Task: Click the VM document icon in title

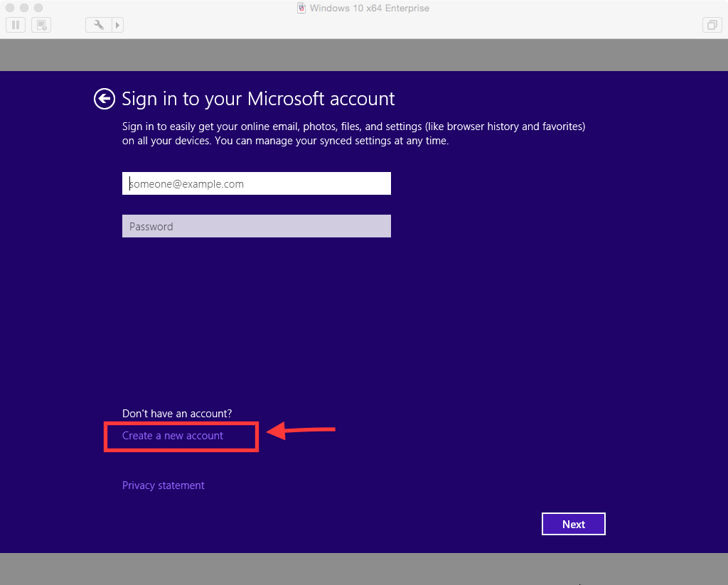Action: pos(301,8)
